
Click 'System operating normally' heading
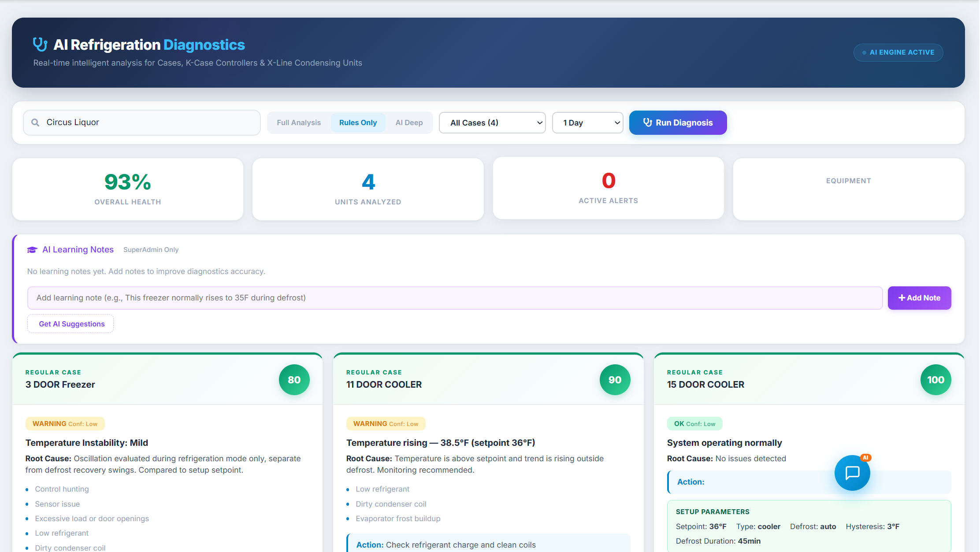coord(724,443)
